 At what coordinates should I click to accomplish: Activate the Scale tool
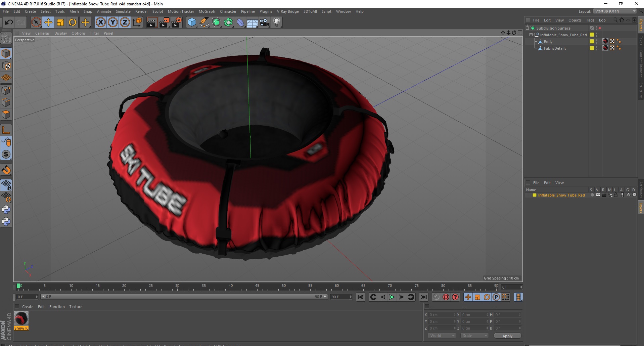pos(60,22)
